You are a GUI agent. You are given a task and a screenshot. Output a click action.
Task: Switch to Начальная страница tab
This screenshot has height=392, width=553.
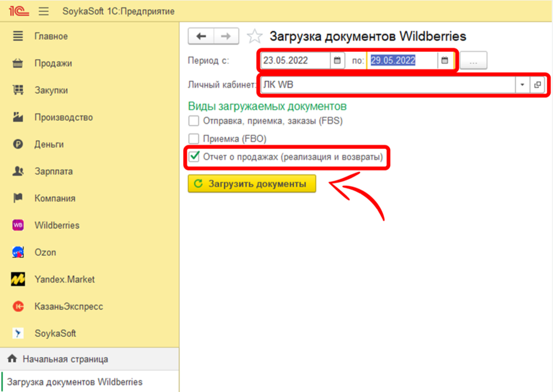(65, 359)
